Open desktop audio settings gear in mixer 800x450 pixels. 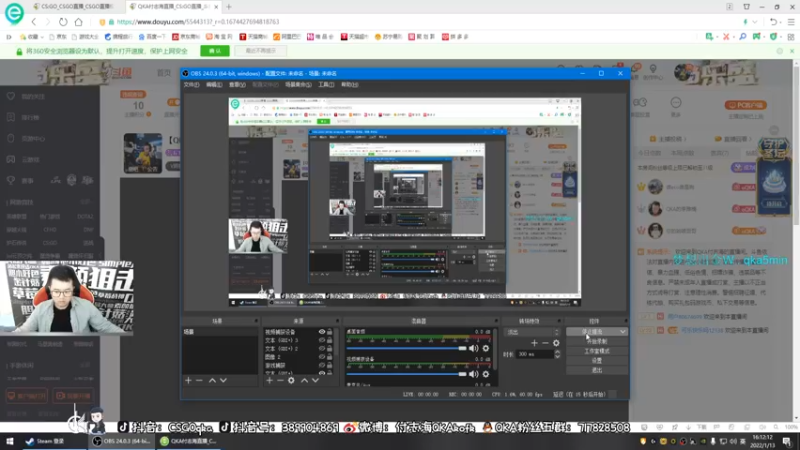tap(486, 348)
